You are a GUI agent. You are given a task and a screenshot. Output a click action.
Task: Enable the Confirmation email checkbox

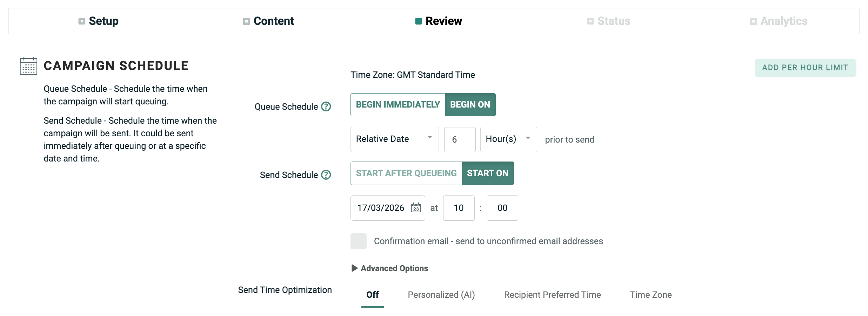(358, 241)
